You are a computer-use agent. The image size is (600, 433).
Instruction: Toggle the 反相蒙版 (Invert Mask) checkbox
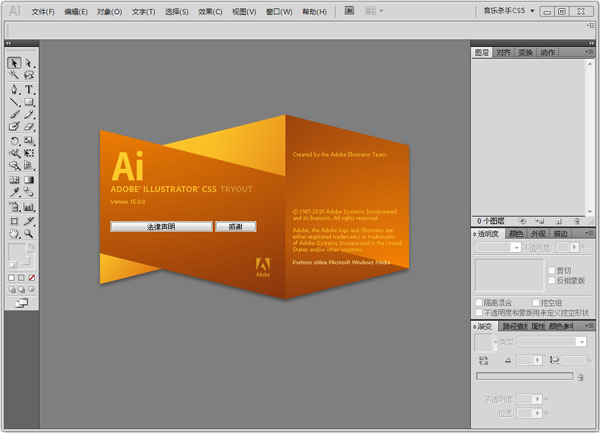[549, 281]
